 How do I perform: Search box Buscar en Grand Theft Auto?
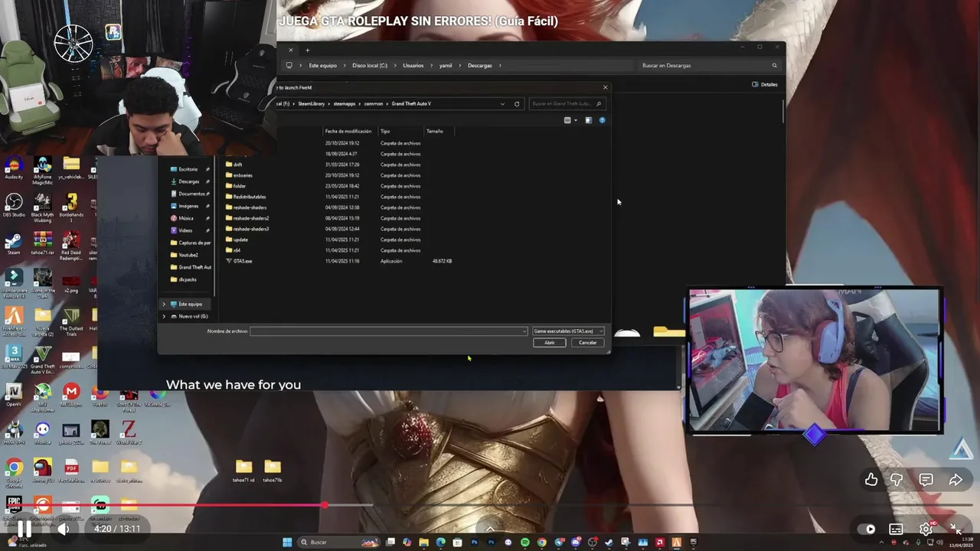pyautogui.click(x=567, y=103)
